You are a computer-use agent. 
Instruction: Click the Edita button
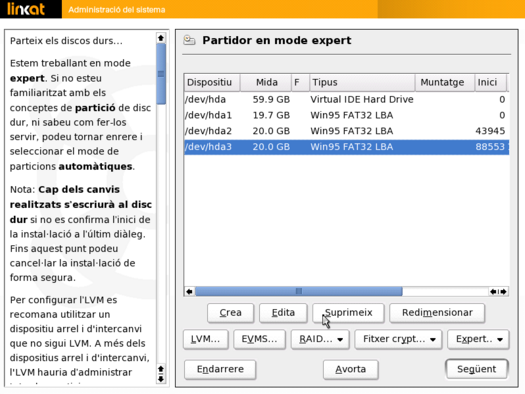coord(283,313)
